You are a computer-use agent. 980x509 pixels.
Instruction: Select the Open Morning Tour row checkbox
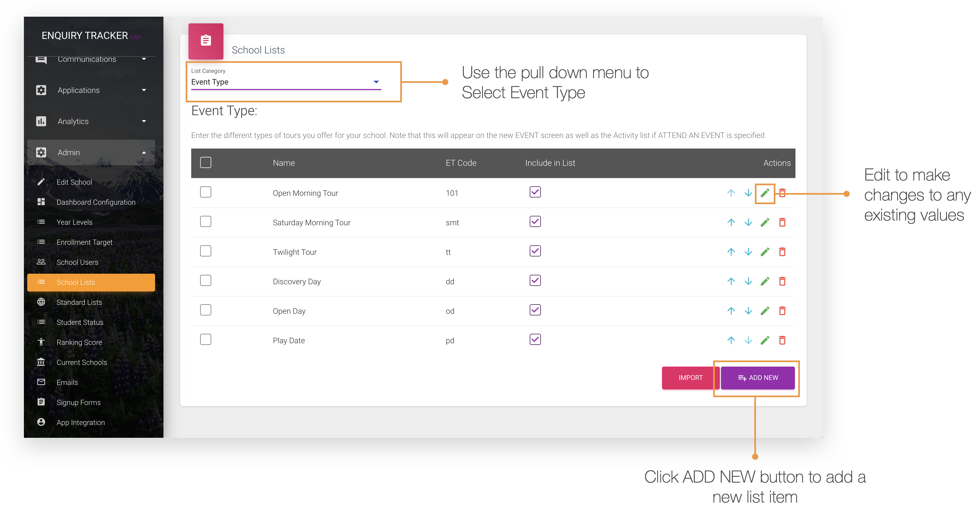[205, 192]
